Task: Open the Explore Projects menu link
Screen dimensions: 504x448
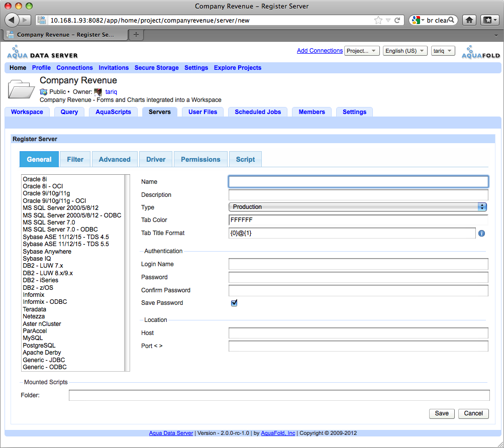Action: [x=238, y=68]
